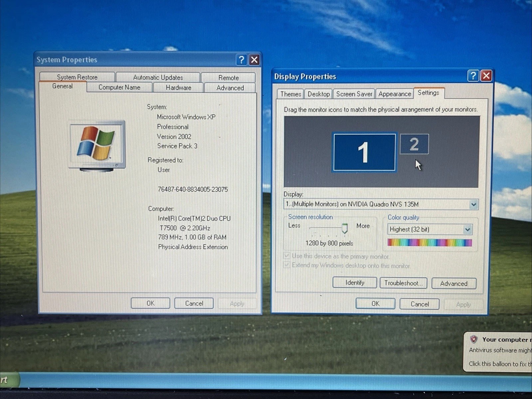Switch to the Screen Saver tab
The height and width of the screenshot is (399, 532).
coord(354,94)
